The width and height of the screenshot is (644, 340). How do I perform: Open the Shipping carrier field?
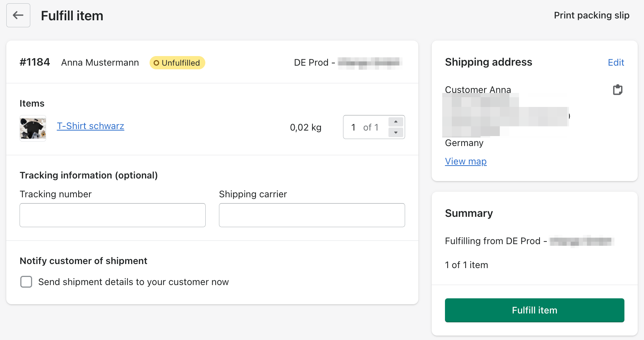click(x=312, y=215)
